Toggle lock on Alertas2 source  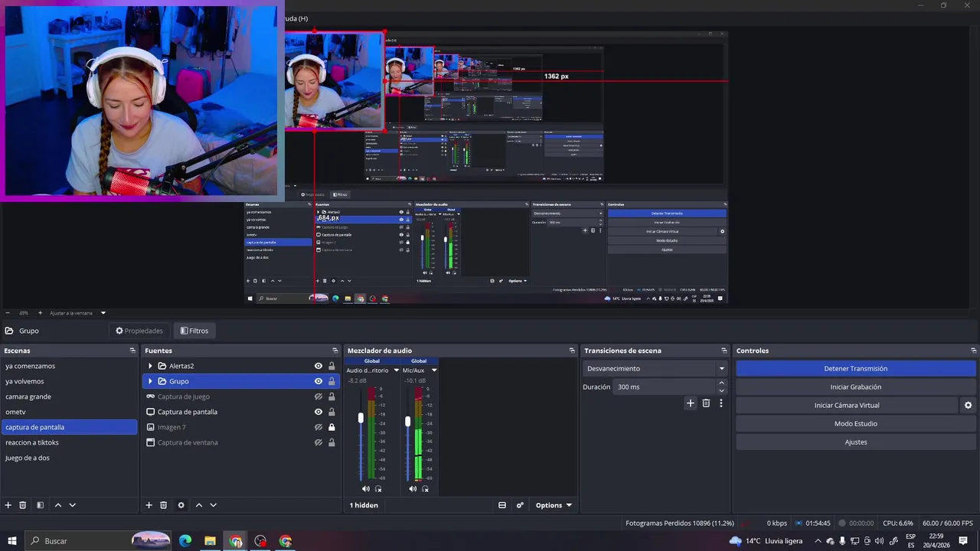332,366
